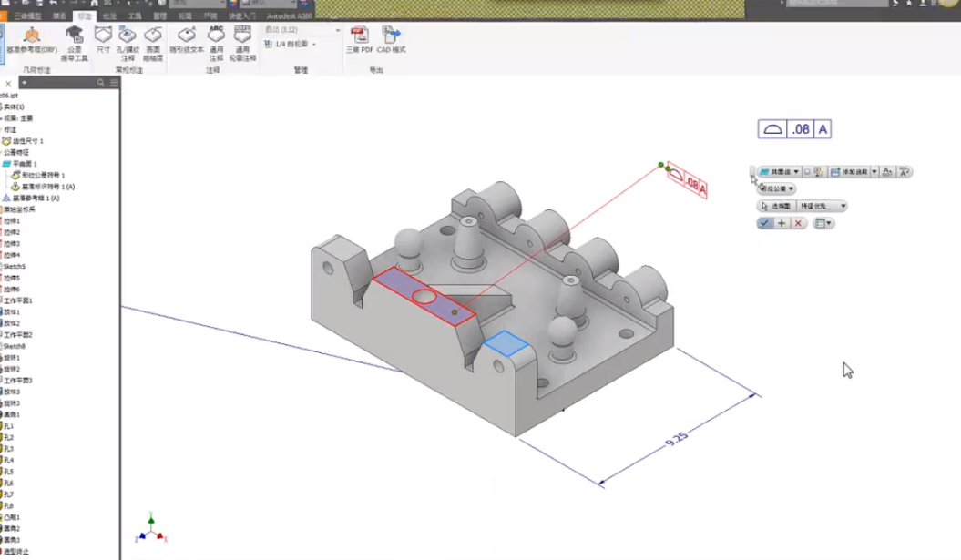The image size is (961, 560).
Task: Select the blue highlighted face on the model
Action: point(506,343)
